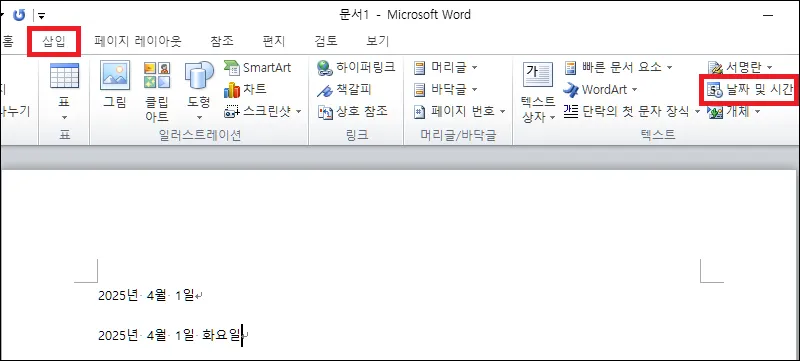Viewport: 800px width, 361px height.
Task: Click the 서명란 signature line button
Action: (x=740, y=67)
